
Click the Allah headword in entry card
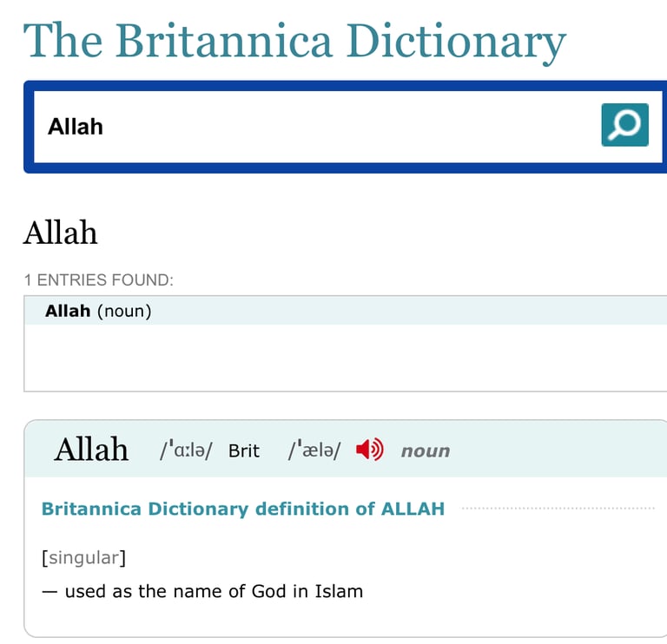pos(91,450)
